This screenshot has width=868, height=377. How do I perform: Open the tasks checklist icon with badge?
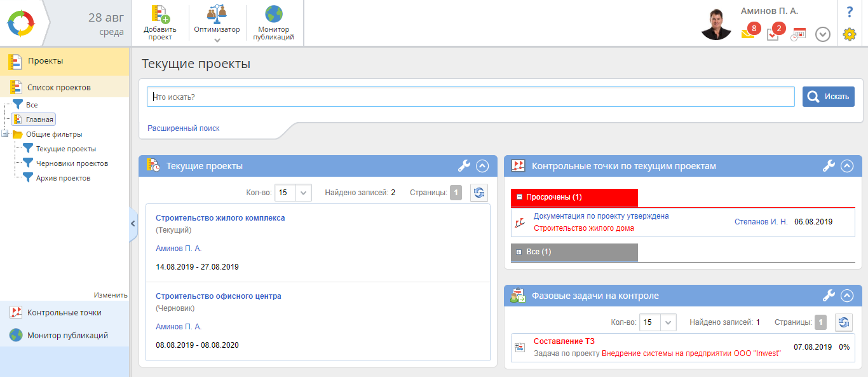pyautogui.click(x=773, y=34)
